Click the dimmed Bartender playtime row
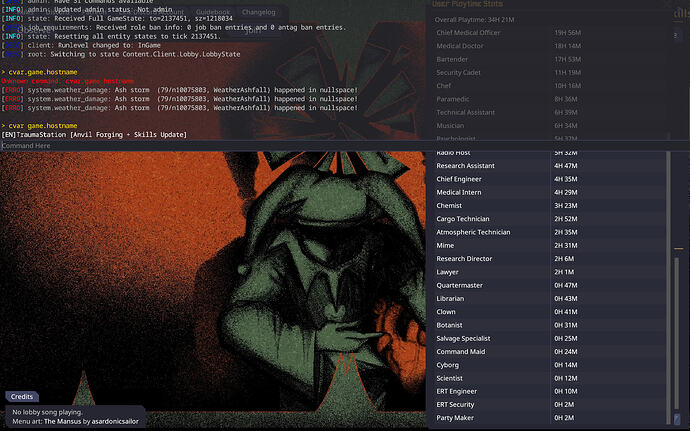The height and width of the screenshot is (431, 690). point(550,59)
